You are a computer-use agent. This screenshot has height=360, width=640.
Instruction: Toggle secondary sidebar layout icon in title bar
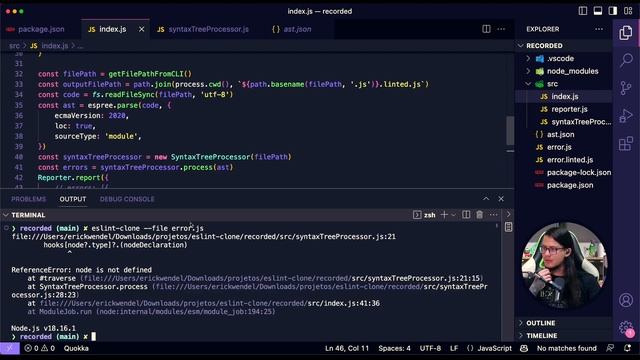(613, 11)
